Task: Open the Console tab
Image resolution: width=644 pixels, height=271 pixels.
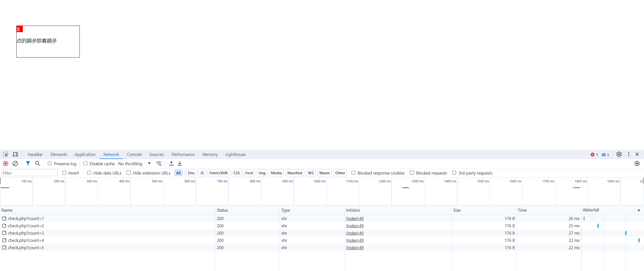Action: pyautogui.click(x=134, y=154)
